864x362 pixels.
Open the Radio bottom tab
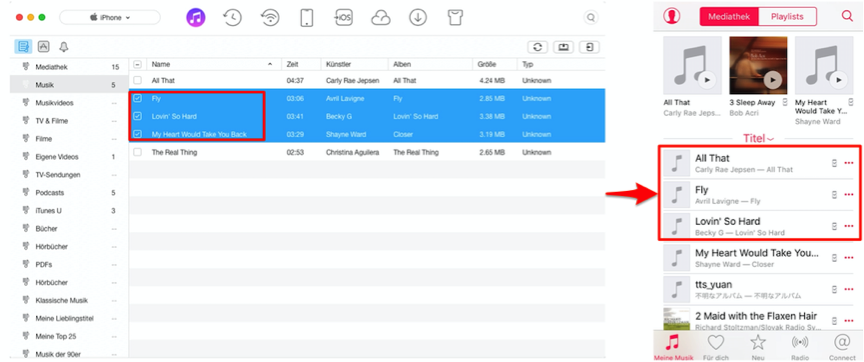click(800, 347)
